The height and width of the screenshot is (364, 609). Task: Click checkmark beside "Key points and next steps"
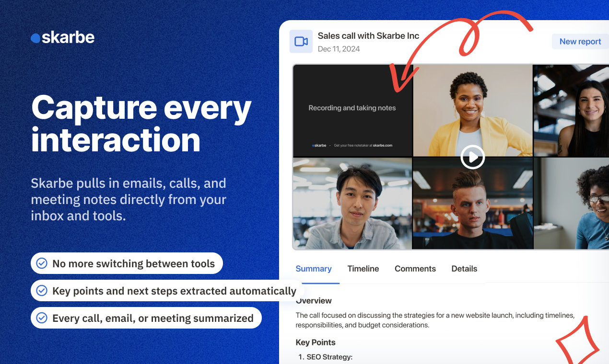[42, 291]
